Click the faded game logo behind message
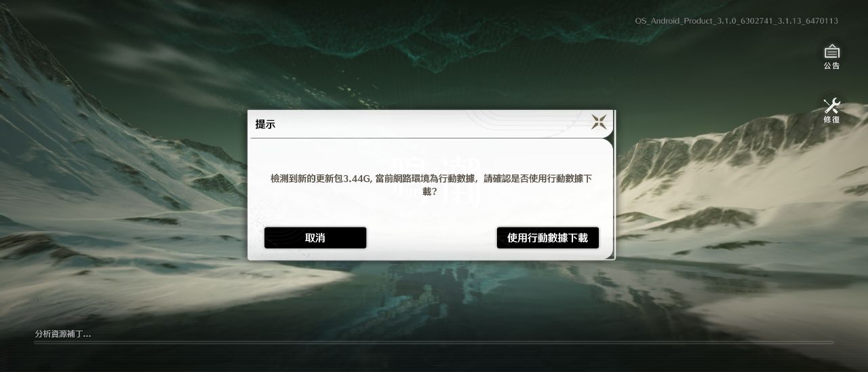 point(437,180)
